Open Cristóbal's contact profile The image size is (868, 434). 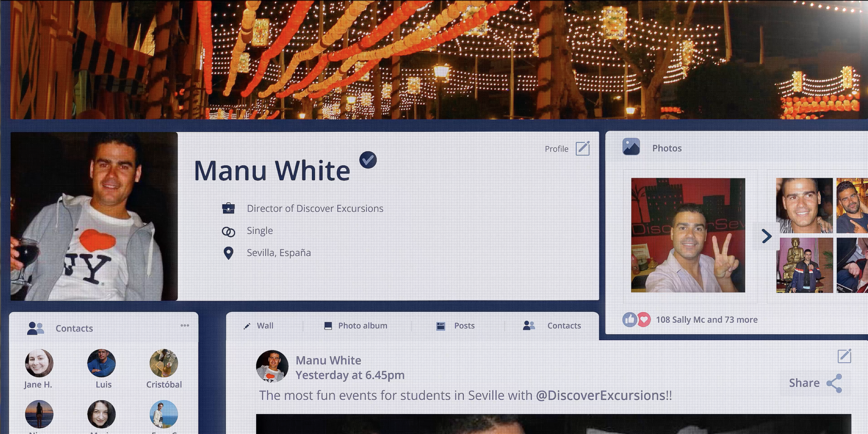164,363
